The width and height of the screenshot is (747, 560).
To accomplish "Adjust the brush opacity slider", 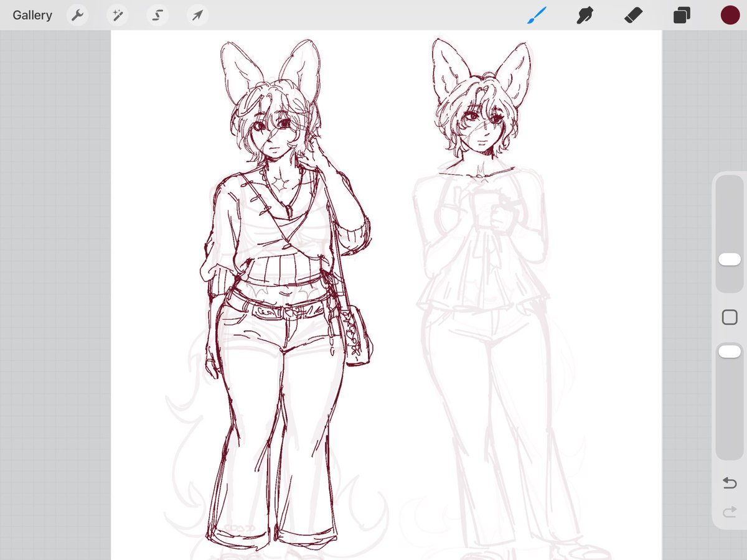I will click(x=729, y=350).
